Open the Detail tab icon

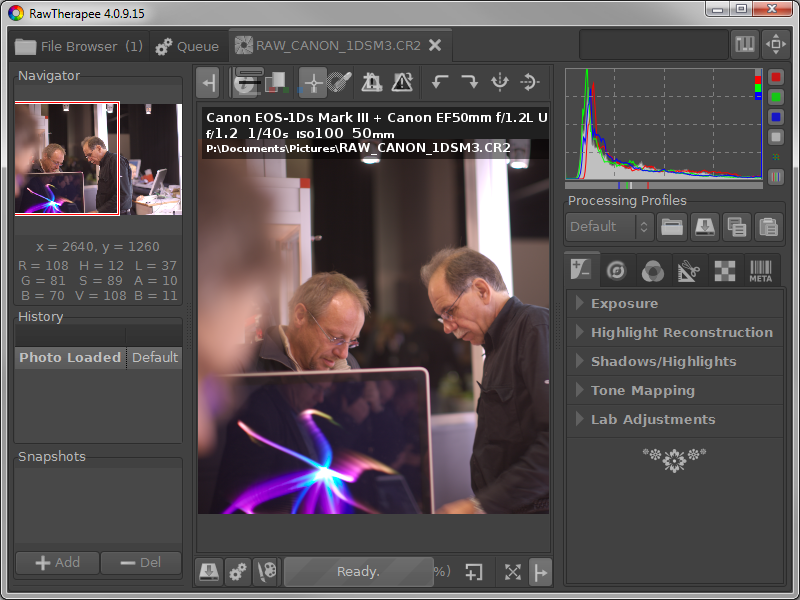pyautogui.click(x=617, y=270)
